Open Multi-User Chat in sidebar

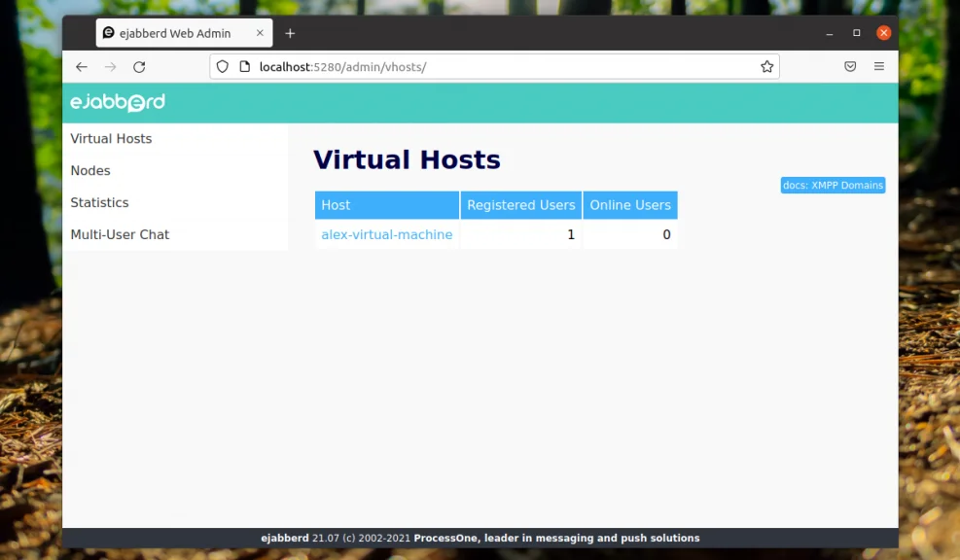tap(120, 234)
